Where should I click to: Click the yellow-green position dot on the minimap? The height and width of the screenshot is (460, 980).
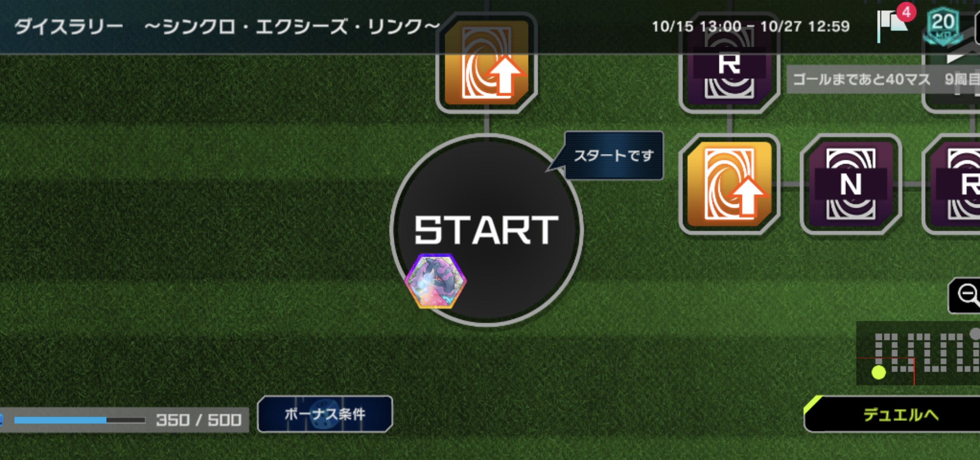(878, 372)
